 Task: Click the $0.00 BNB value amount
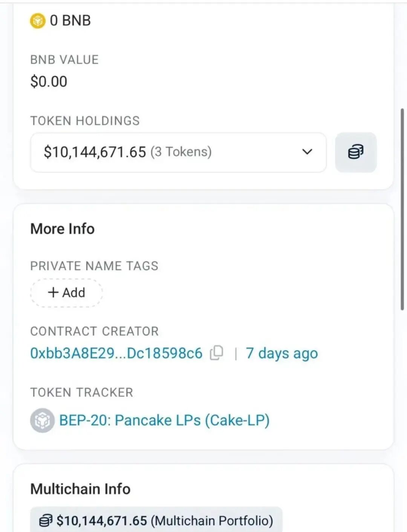pyautogui.click(x=49, y=81)
